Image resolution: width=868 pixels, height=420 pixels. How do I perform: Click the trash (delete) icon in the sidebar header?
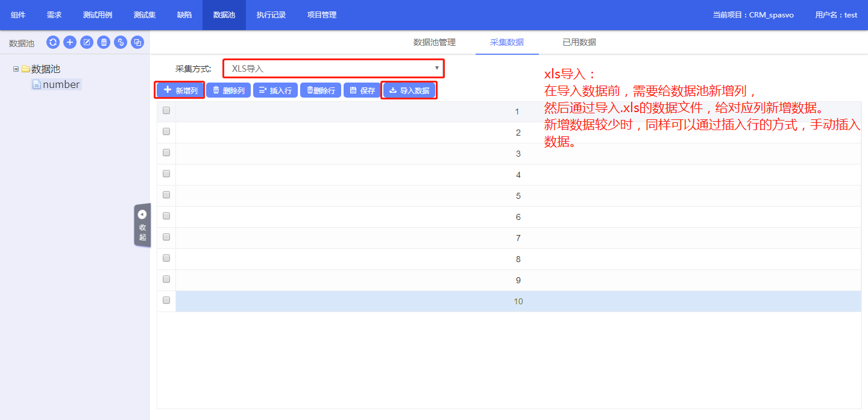[104, 42]
